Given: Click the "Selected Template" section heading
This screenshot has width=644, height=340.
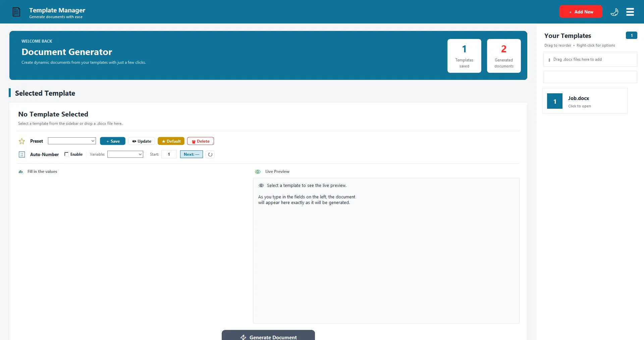Looking at the screenshot, I should pos(45,93).
